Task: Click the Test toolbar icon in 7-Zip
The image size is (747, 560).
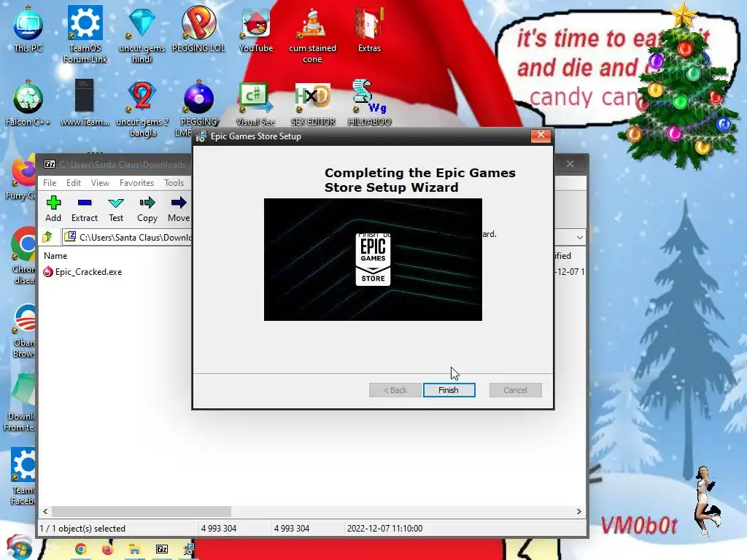Action: (116, 209)
